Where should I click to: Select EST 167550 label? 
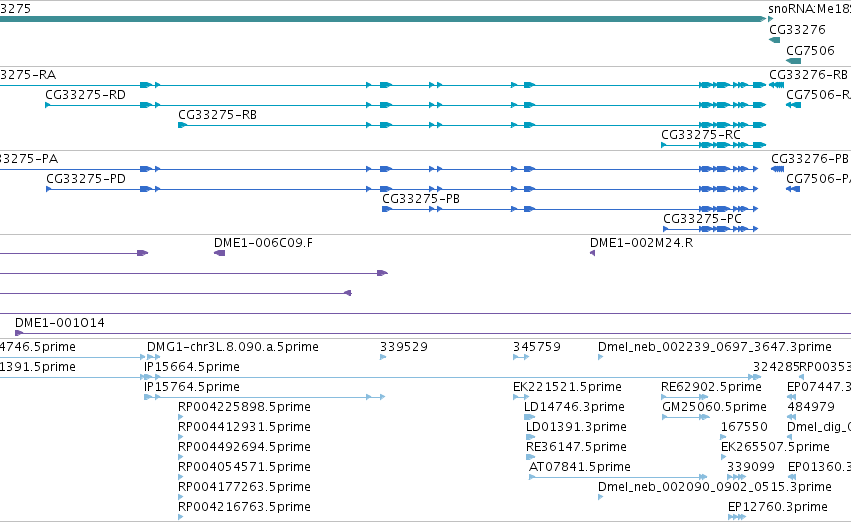pos(744,428)
